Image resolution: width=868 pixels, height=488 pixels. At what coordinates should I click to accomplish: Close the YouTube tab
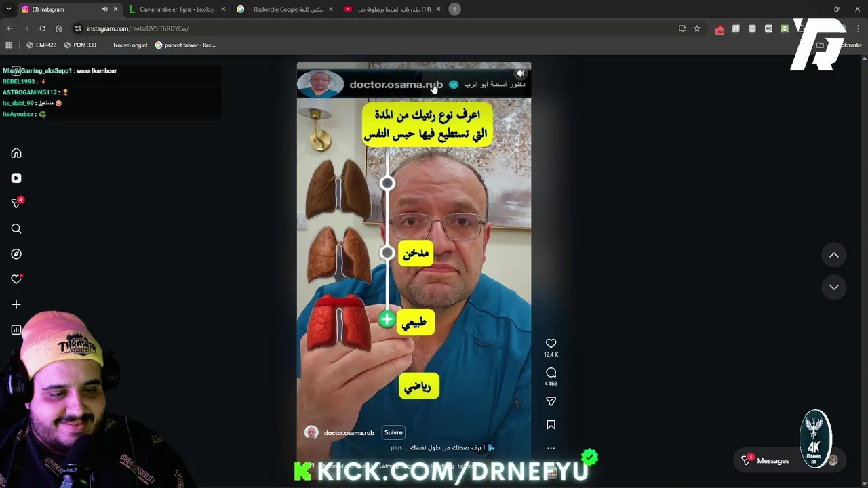click(x=438, y=9)
